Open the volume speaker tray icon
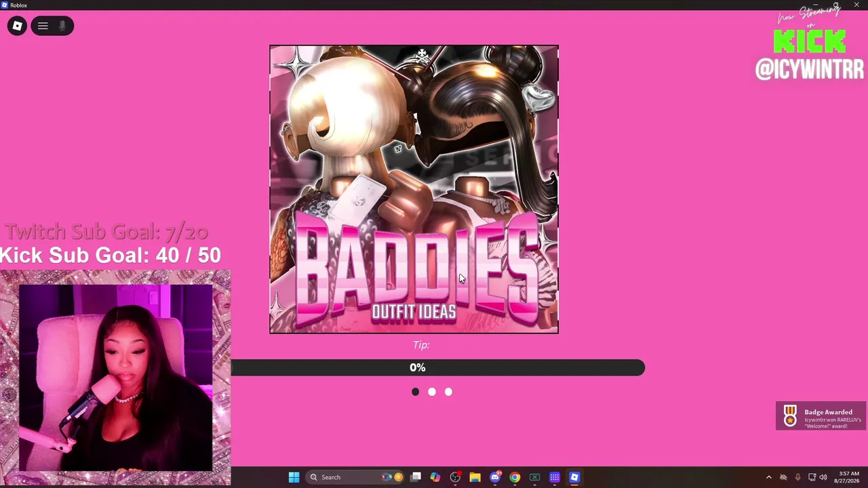 click(x=823, y=477)
